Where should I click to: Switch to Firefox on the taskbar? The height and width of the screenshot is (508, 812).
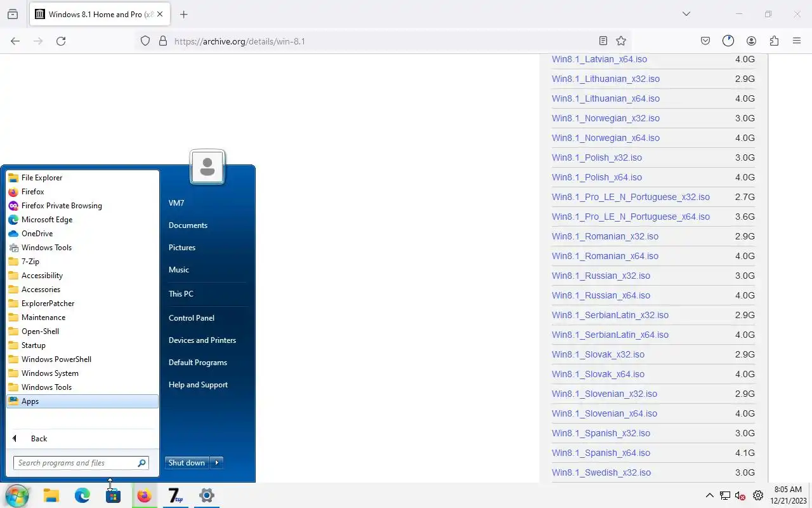click(145, 496)
